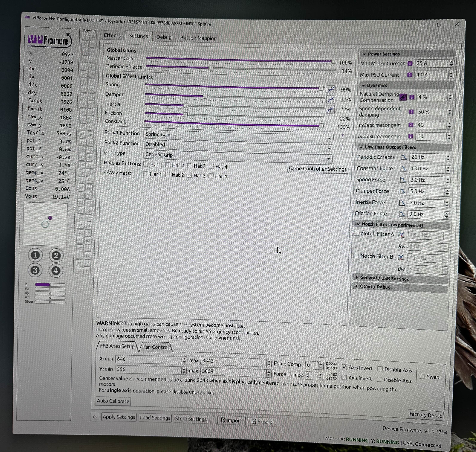Click the Damper limit curve icon
476x452 pixels.
click(x=331, y=99)
